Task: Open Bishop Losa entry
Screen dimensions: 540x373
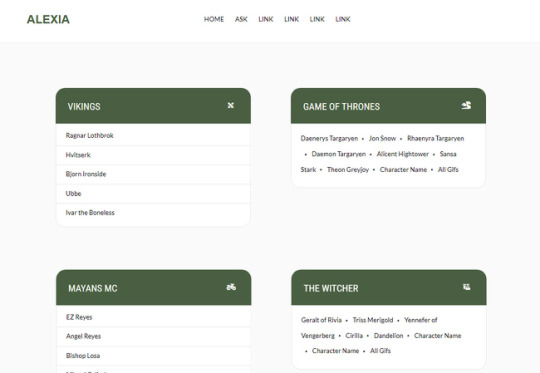Action: [x=154, y=355]
